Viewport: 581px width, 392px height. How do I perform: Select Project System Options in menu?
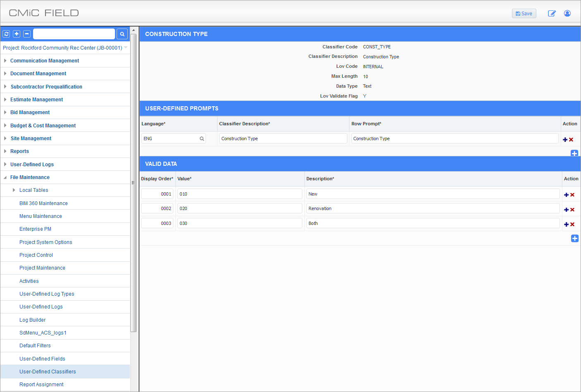pyautogui.click(x=45, y=242)
